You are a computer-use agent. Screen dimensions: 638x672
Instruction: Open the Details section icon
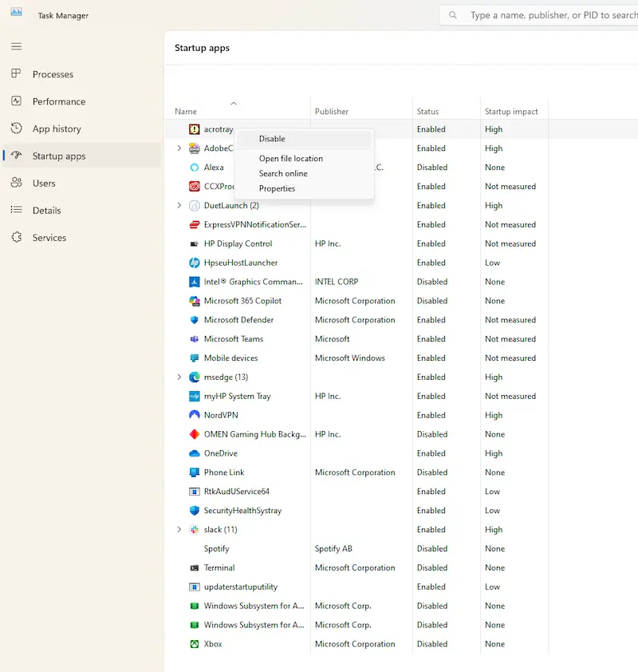tap(18, 210)
